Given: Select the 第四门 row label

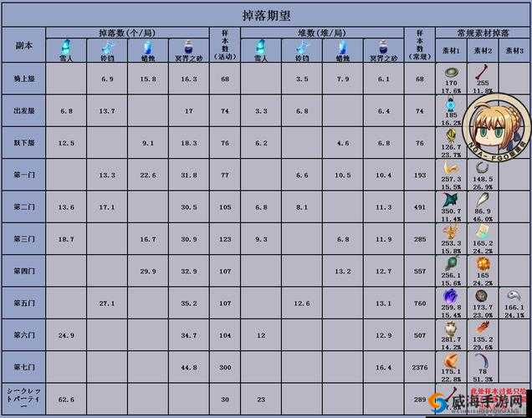Looking at the screenshot, I should pos(24,271).
